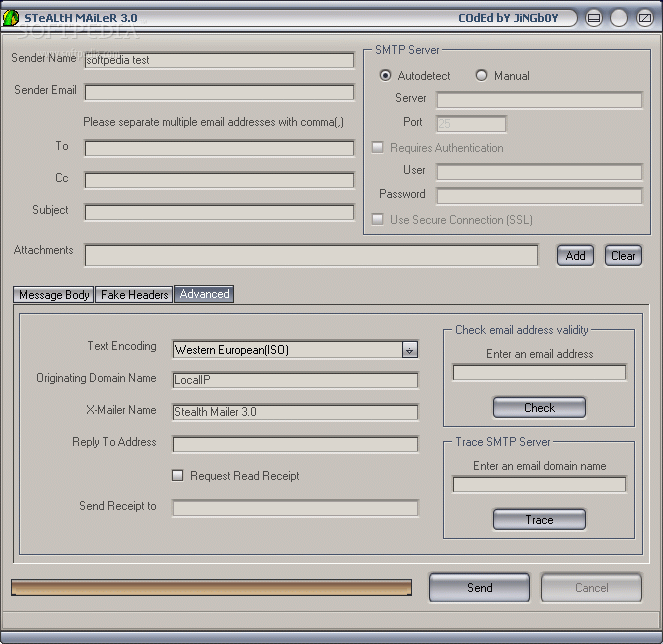Click the Attachments list field
Viewport: 663px width, 644px height.
click(x=312, y=255)
